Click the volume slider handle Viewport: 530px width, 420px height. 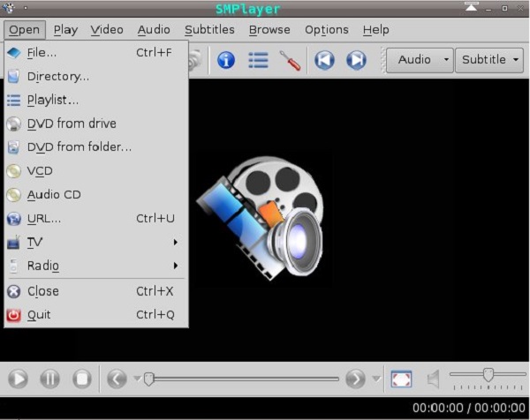coord(488,374)
